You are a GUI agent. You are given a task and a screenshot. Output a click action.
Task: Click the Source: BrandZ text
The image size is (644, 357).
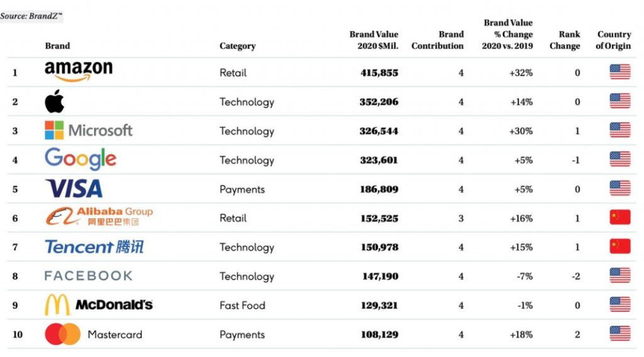[x=31, y=16]
